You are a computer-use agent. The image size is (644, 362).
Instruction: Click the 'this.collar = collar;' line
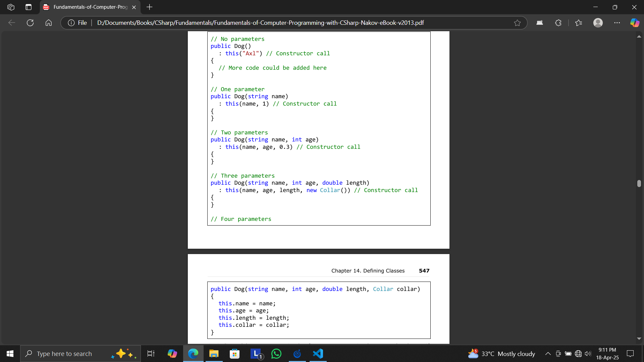click(254, 325)
